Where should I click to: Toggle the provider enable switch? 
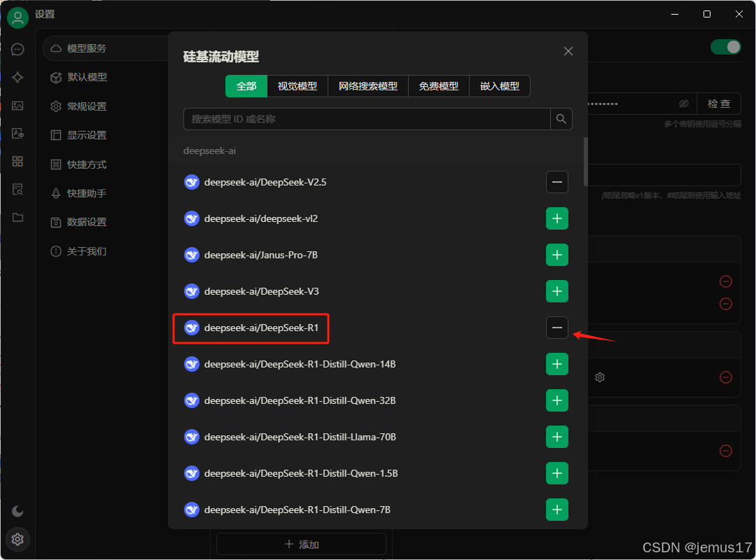coord(726,47)
